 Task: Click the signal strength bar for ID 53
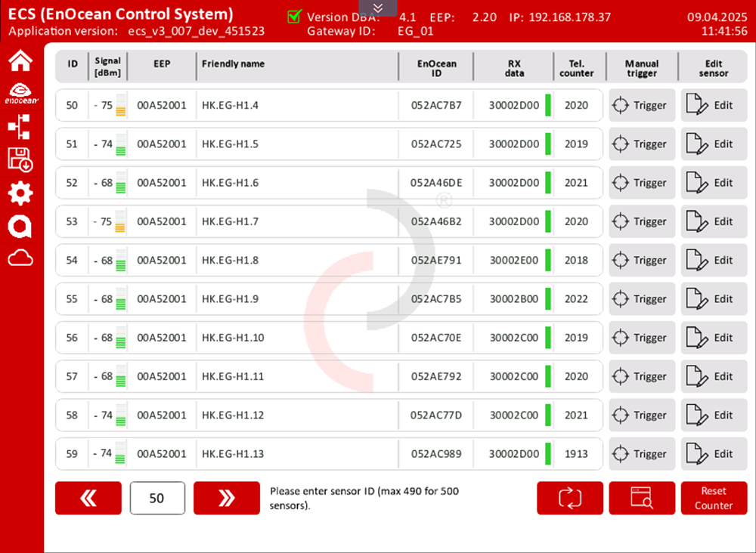pyautogui.click(x=121, y=222)
